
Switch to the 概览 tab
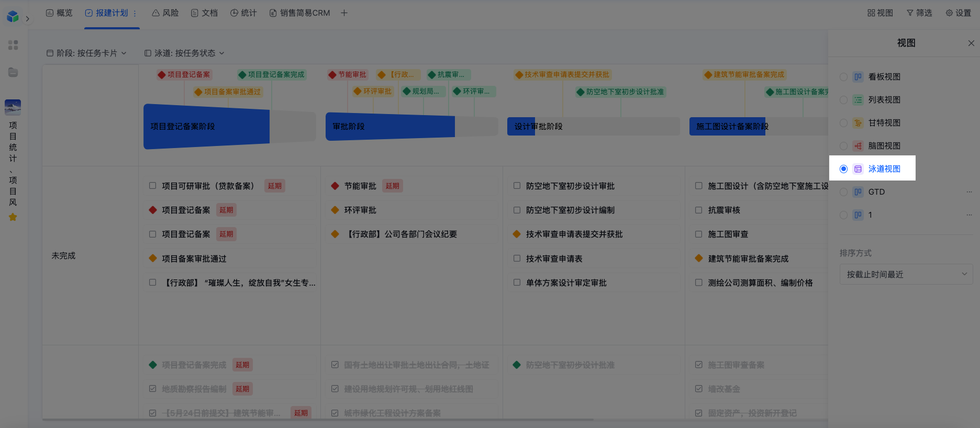coord(59,13)
